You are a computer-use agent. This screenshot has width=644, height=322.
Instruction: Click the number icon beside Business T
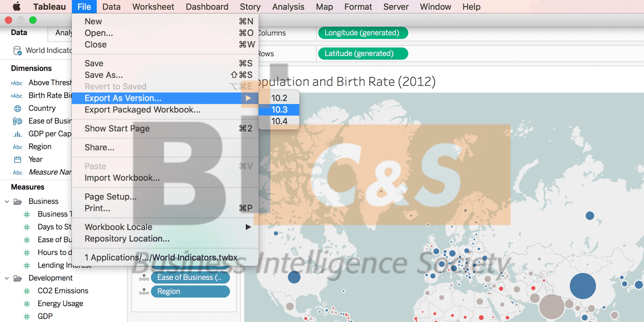tap(27, 214)
